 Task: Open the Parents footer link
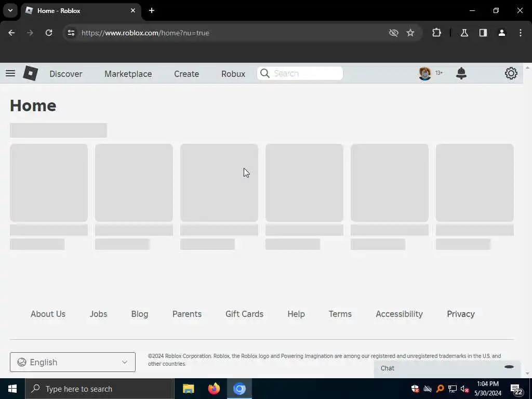(x=187, y=314)
